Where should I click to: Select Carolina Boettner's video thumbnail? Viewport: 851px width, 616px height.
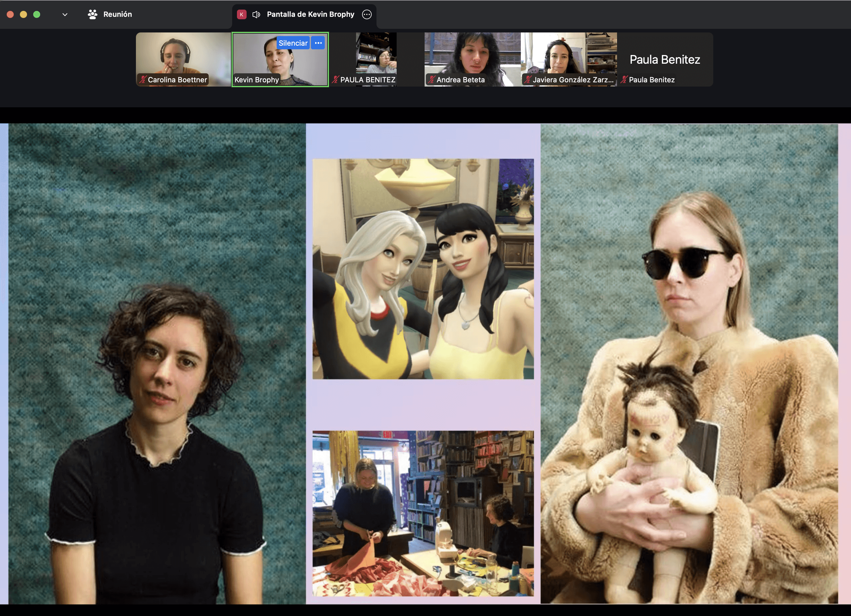pos(183,56)
